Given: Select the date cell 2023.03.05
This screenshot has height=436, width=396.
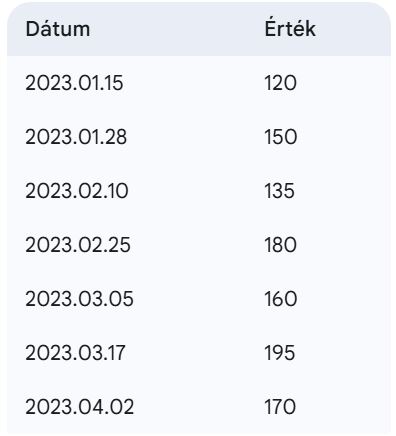Looking at the screenshot, I should pos(79,299).
